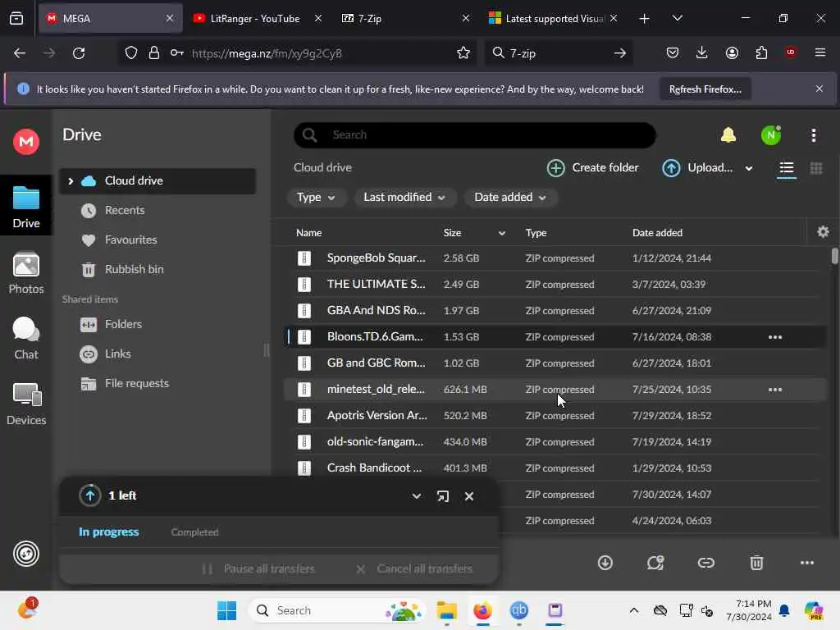Switch to list view
The image size is (840, 630).
pos(786,169)
